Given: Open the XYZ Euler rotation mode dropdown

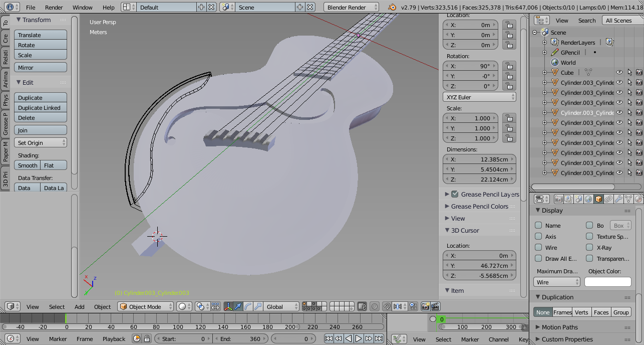Looking at the screenshot, I should click(479, 97).
